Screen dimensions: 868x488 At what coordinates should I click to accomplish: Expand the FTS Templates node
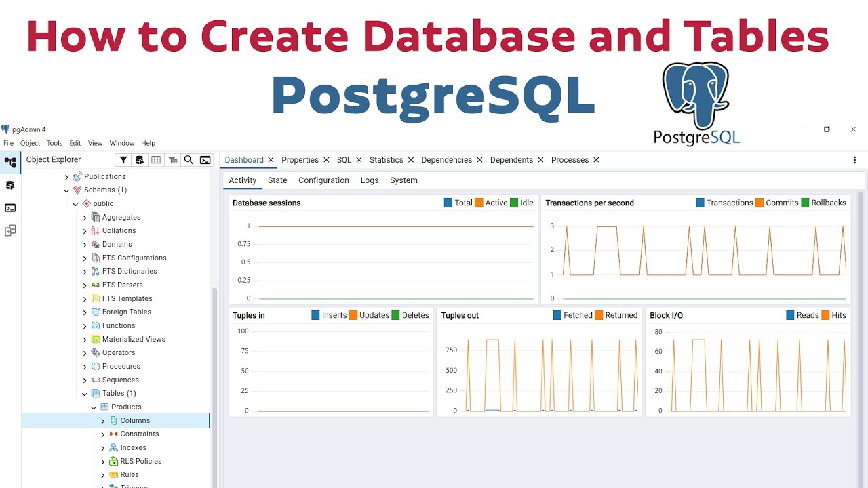tap(85, 299)
